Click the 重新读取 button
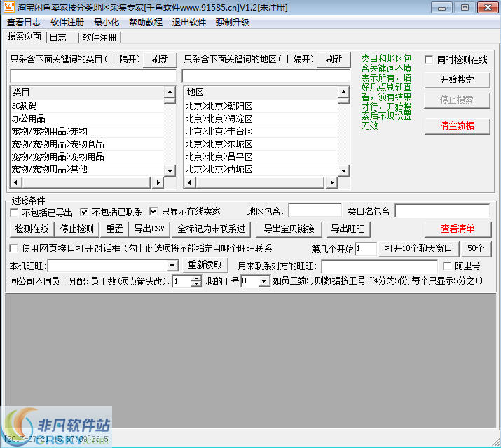This screenshot has width=501, height=448. pos(205,265)
